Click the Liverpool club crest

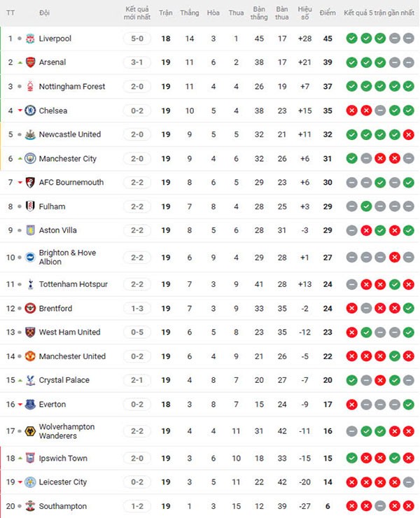30,38
